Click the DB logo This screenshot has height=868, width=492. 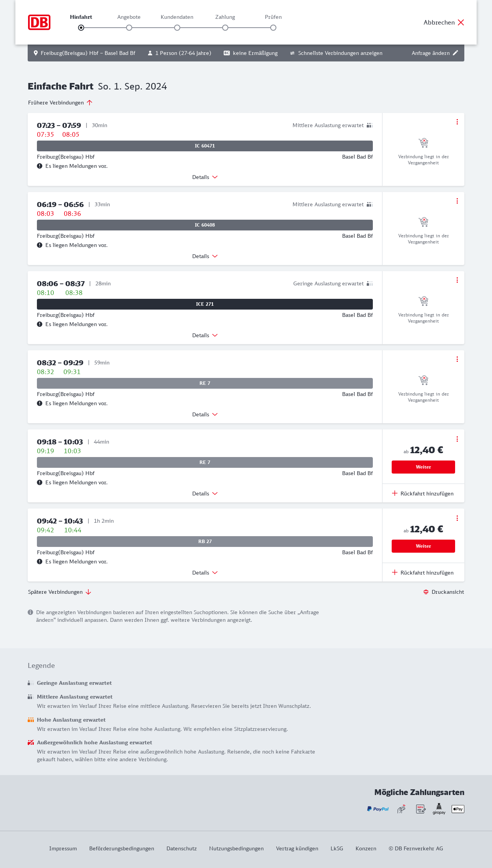pyautogui.click(x=39, y=22)
